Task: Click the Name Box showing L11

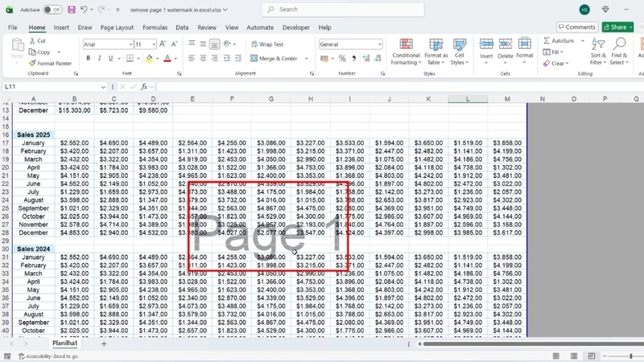Action: (x=55, y=87)
